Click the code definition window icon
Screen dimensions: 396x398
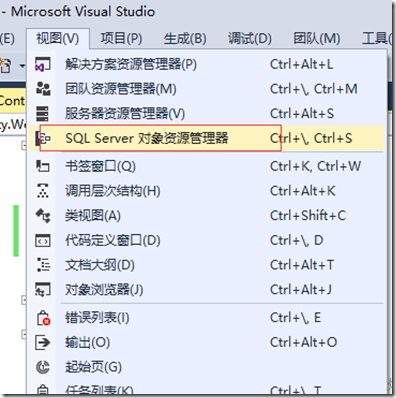pos(43,240)
